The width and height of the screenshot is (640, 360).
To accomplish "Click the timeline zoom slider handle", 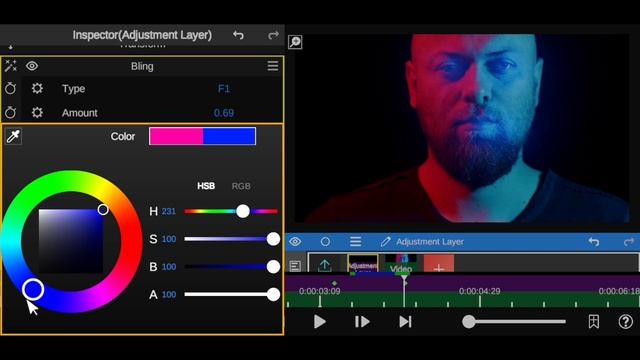I will [x=469, y=322].
